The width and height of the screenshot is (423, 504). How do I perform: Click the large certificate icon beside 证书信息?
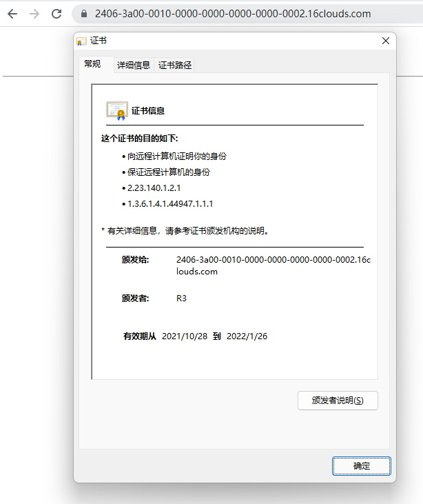pos(117,111)
